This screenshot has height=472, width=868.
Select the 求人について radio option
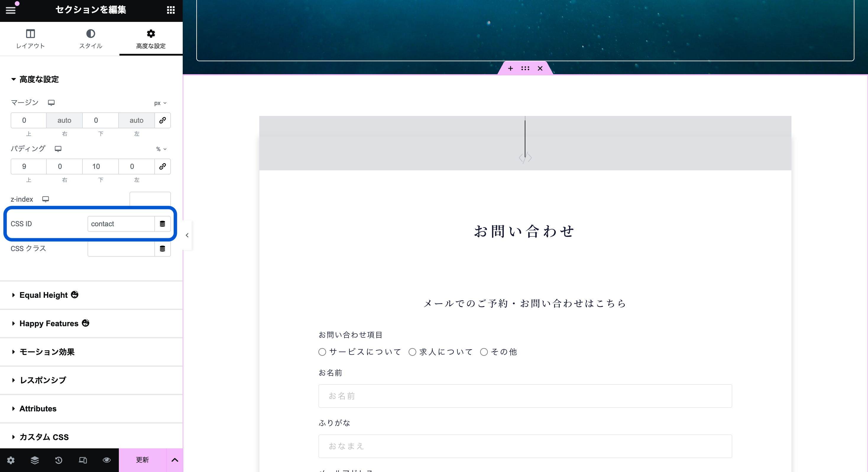[412, 352]
